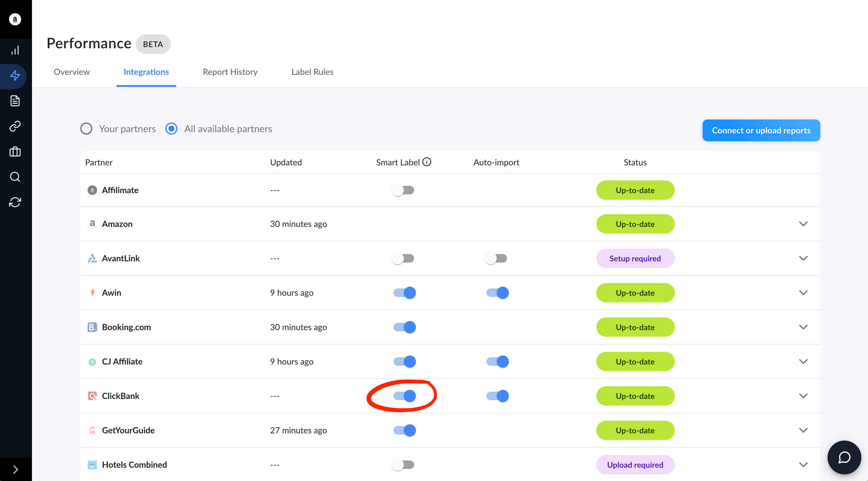868x481 pixels.
Task: Expand the GetYourGuide row chevron
Action: point(803,430)
